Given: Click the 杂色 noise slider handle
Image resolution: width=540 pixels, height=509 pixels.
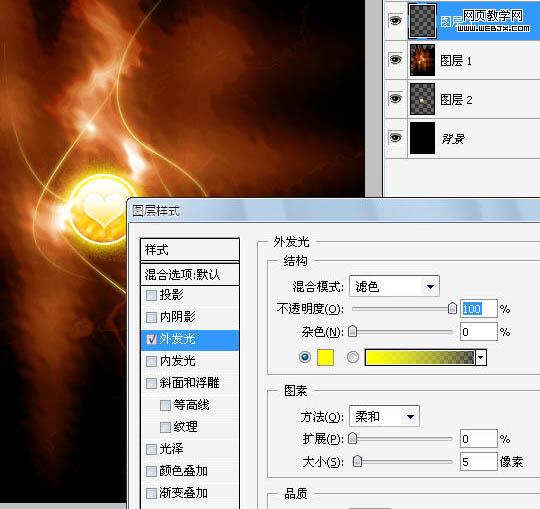Looking at the screenshot, I should [352, 331].
